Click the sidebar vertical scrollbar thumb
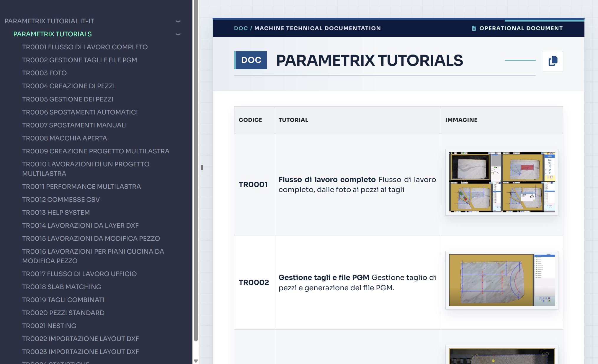This screenshot has width=598, height=364. (195, 170)
